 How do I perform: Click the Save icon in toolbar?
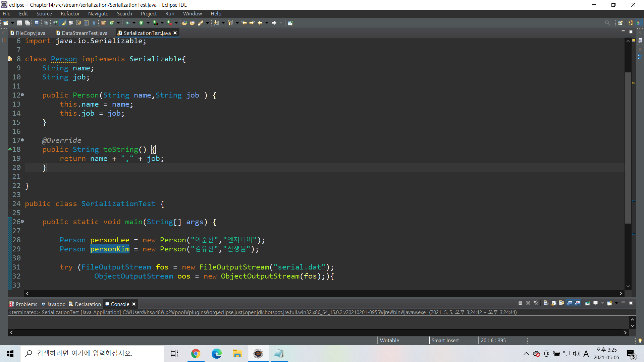[x=19, y=23]
